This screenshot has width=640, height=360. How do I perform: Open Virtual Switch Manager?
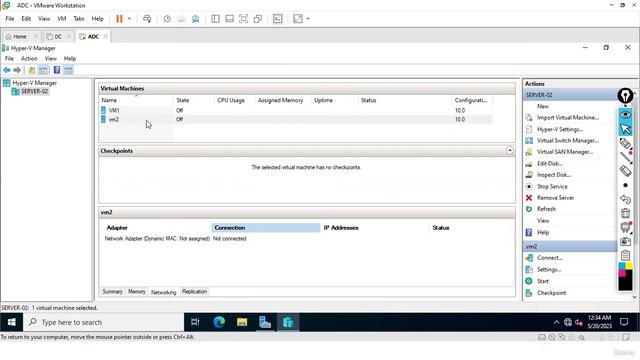tap(568, 140)
